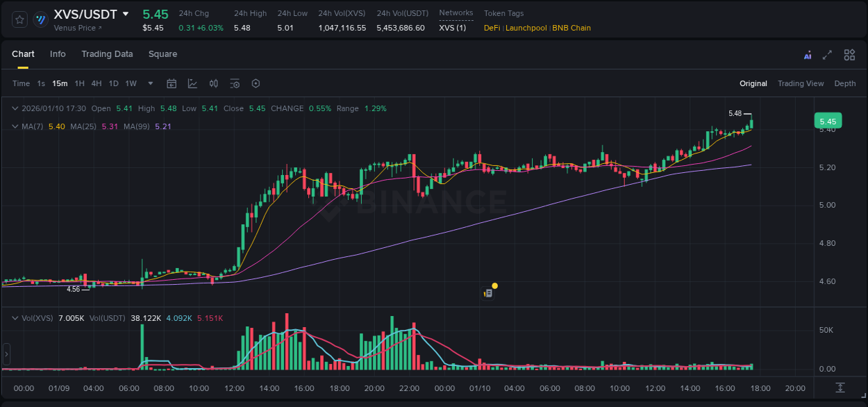The width and height of the screenshot is (868, 407).
Task: Click the fullscreen expand arrows icon
Action: [x=827, y=54]
